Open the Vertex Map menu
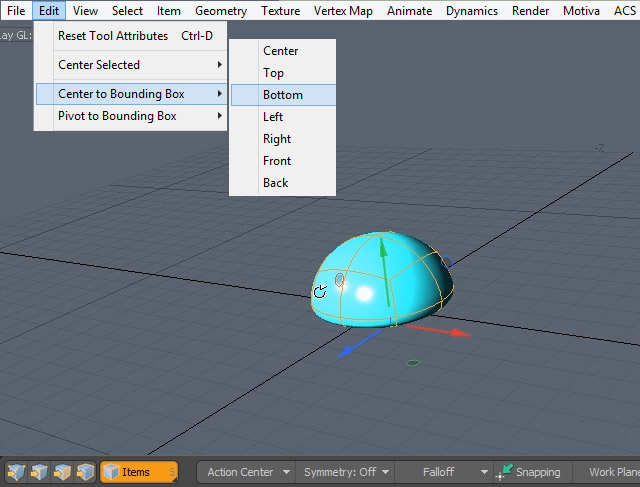 (343, 11)
